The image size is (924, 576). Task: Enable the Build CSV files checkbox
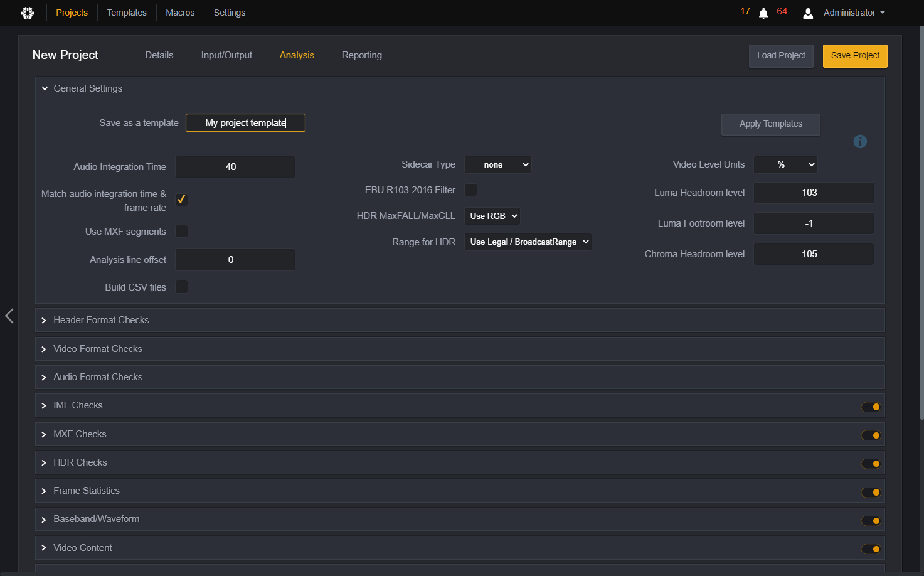tap(181, 287)
